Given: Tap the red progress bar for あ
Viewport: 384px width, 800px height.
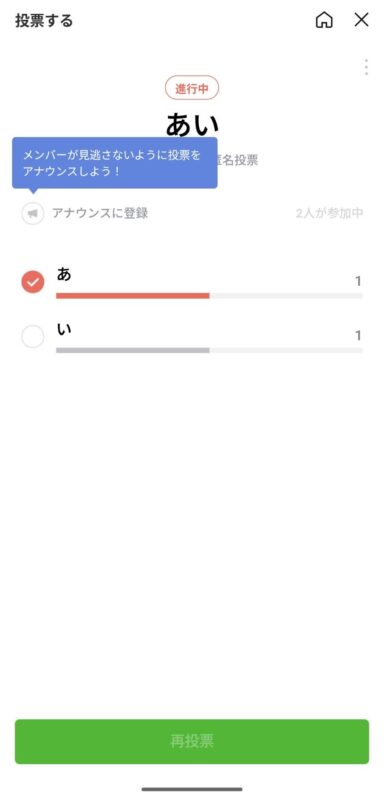Looking at the screenshot, I should 133,295.
